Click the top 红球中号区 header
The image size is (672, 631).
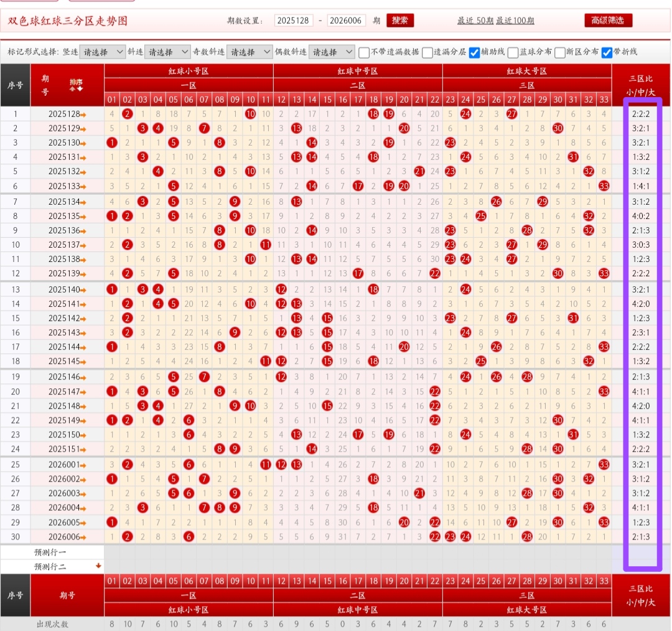click(x=358, y=71)
